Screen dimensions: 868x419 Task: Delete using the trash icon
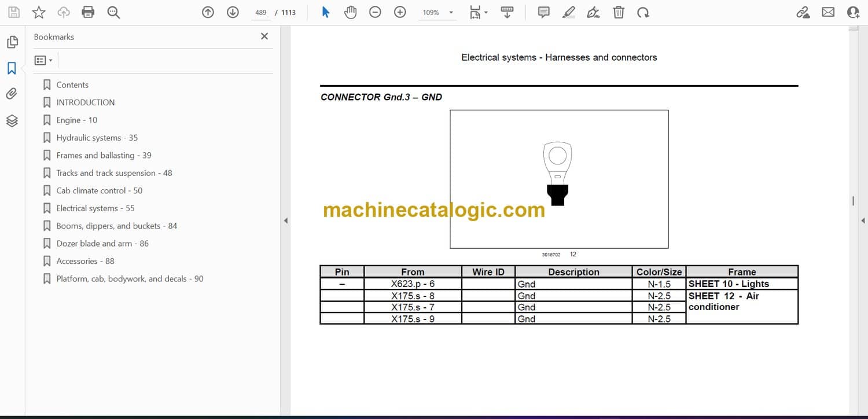tap(619, 12)
